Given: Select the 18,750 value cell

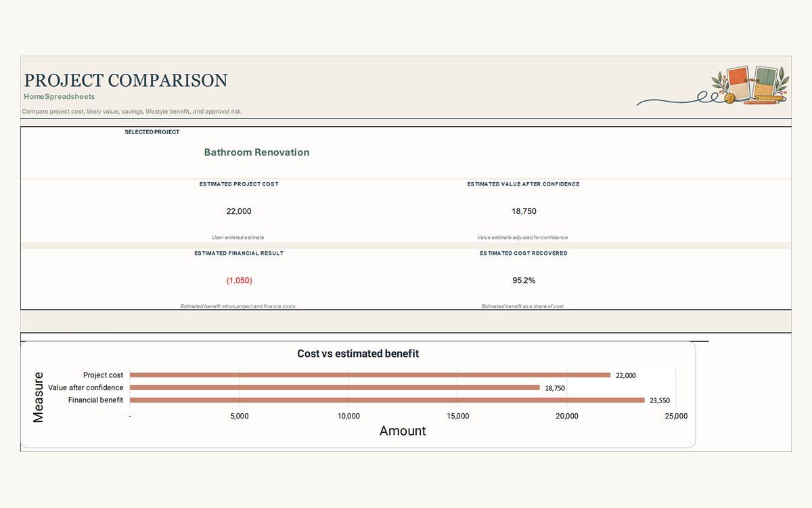Looking at the screenshot, I should point(524,211).
